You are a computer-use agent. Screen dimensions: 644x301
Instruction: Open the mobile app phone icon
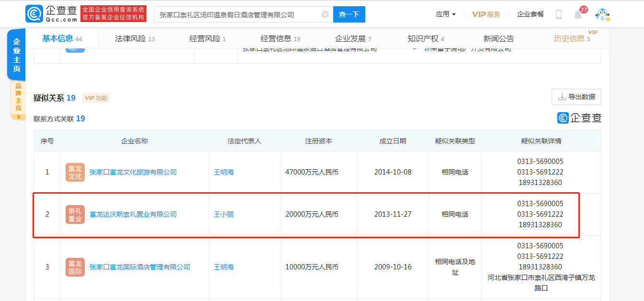[x=558, y=14]
